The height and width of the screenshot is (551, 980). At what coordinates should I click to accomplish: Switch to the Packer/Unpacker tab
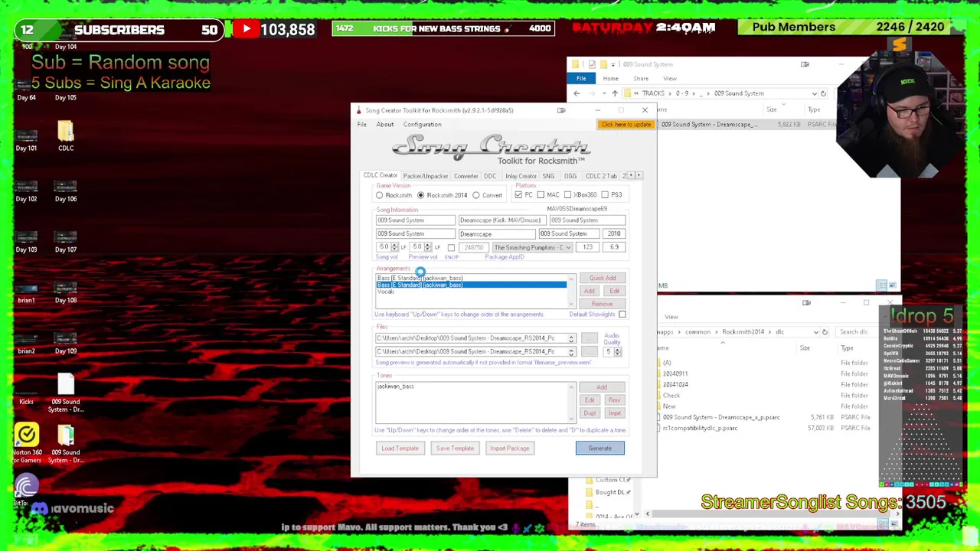425,176
